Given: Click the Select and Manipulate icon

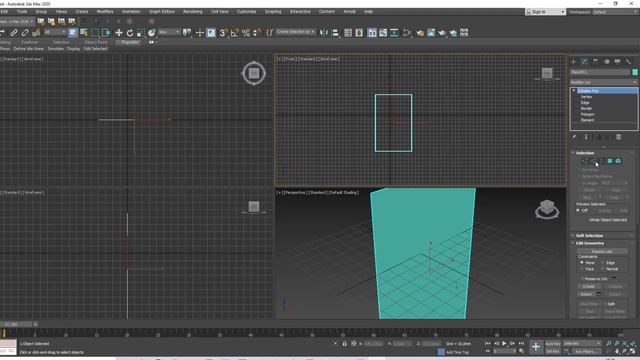Looking at the screenshot, I should click(200, 33).
